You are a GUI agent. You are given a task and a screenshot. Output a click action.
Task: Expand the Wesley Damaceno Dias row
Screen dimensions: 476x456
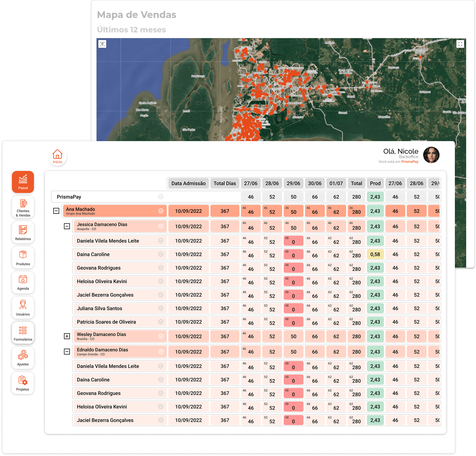click(67, 336)
